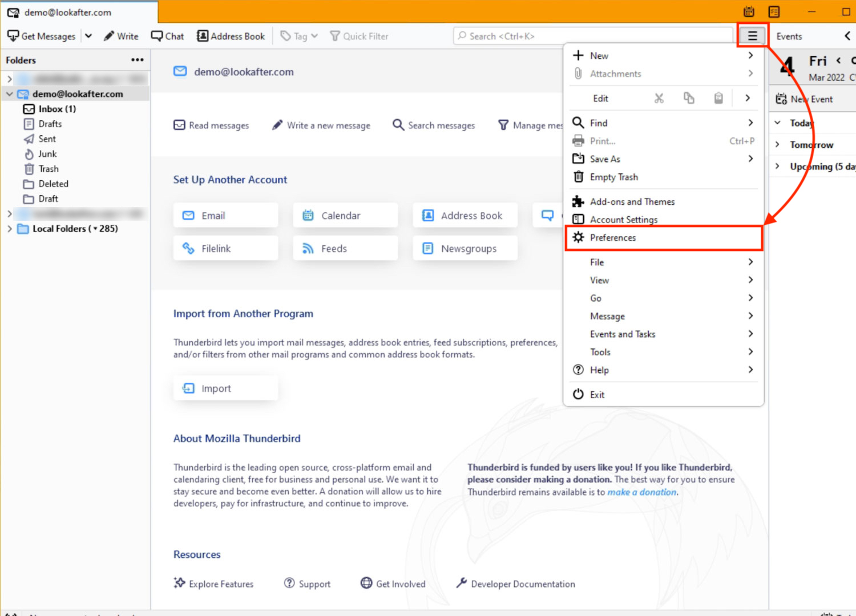Choose Add-ons and Themes menu entry

pos(632,202)
